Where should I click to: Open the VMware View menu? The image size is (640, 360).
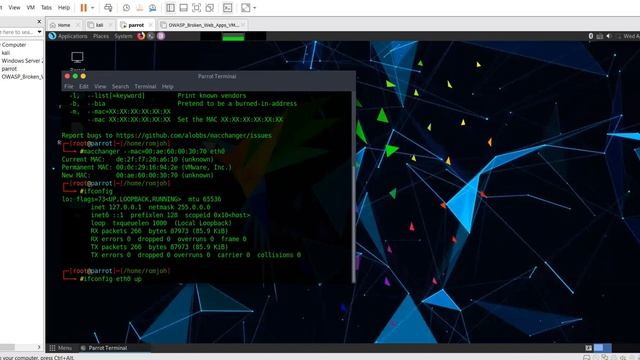tap(14, 7)
